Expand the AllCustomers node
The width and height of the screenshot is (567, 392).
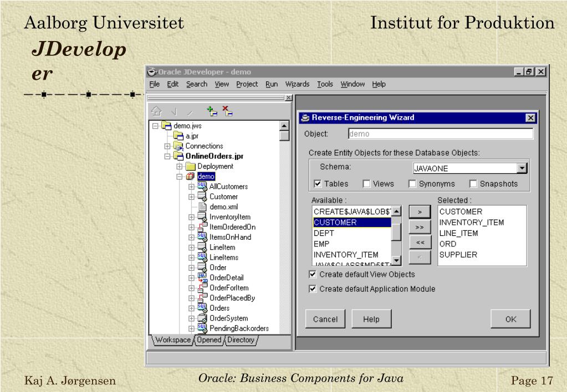(x=191, y=187)
